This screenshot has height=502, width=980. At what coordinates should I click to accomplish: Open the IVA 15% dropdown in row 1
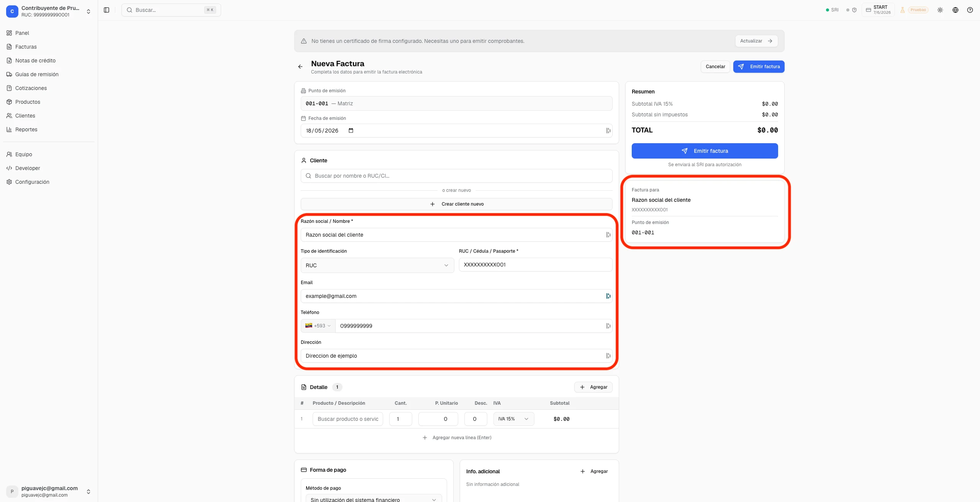tap(513, 419)
